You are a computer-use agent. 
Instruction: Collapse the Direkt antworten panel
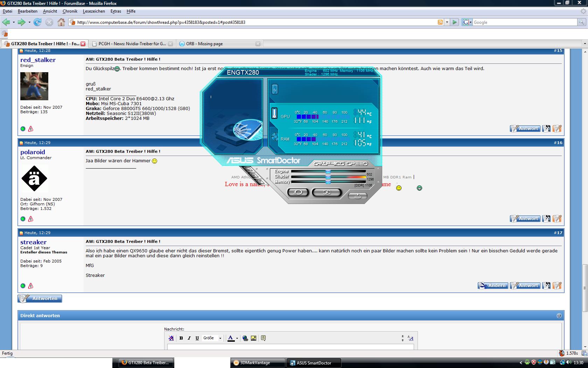pos(559,315)
